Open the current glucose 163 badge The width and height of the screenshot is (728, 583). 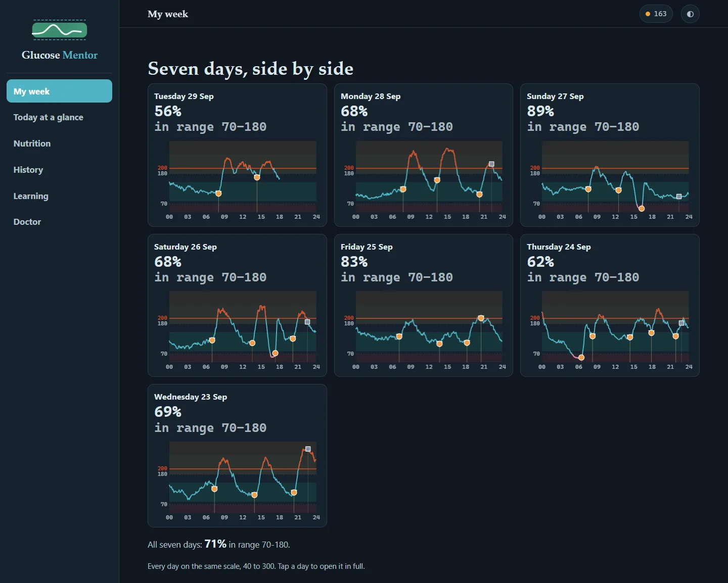pyautogui.click(x=656, y=14)
